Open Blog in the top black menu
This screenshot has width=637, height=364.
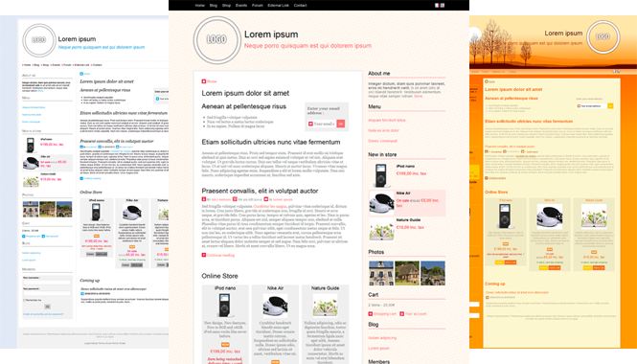(x=214, y=6)
